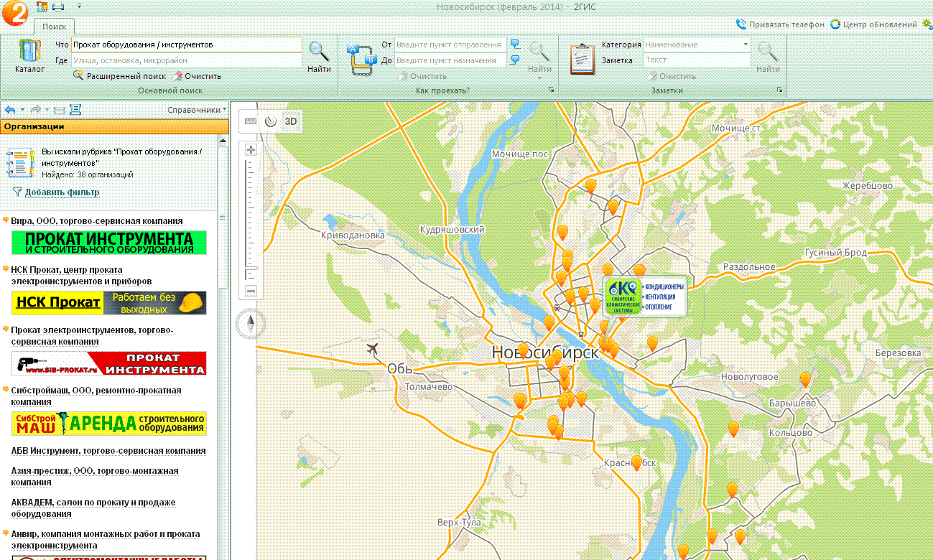Screen dimensions: 933x560
Task: Pick destination point on map pin icon
Action: click(x=515, y=60)
